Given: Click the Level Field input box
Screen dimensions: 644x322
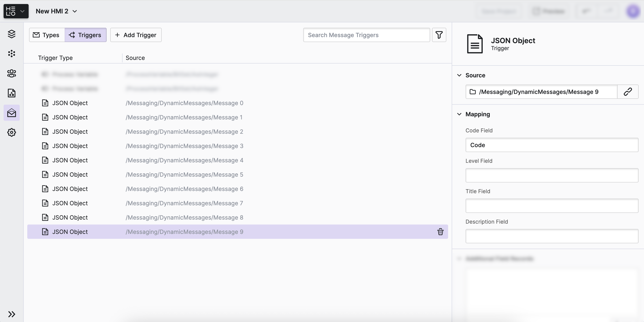Looking at the screenshot, I should pos(551,175).
